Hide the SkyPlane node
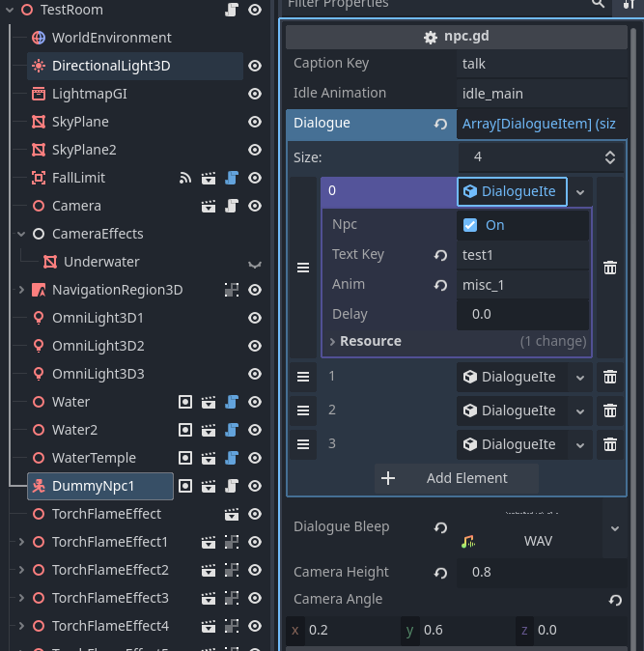Image resolution: width=644 pixels, height=651 pixels. coord(255,122)
